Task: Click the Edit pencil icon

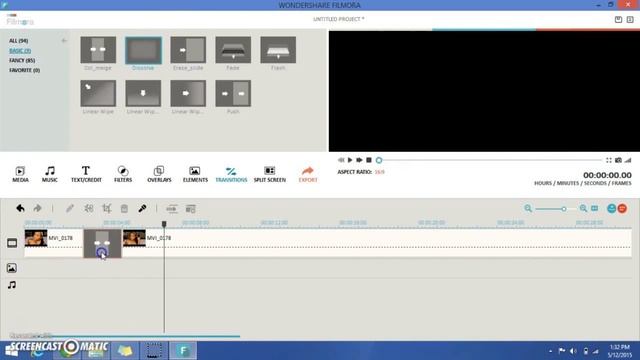Action: (x=70, y=209)
